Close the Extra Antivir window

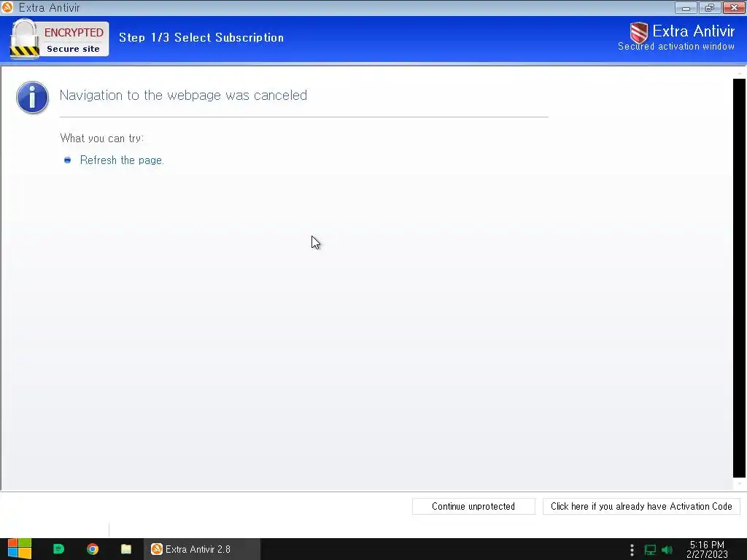tap(734, 7)
